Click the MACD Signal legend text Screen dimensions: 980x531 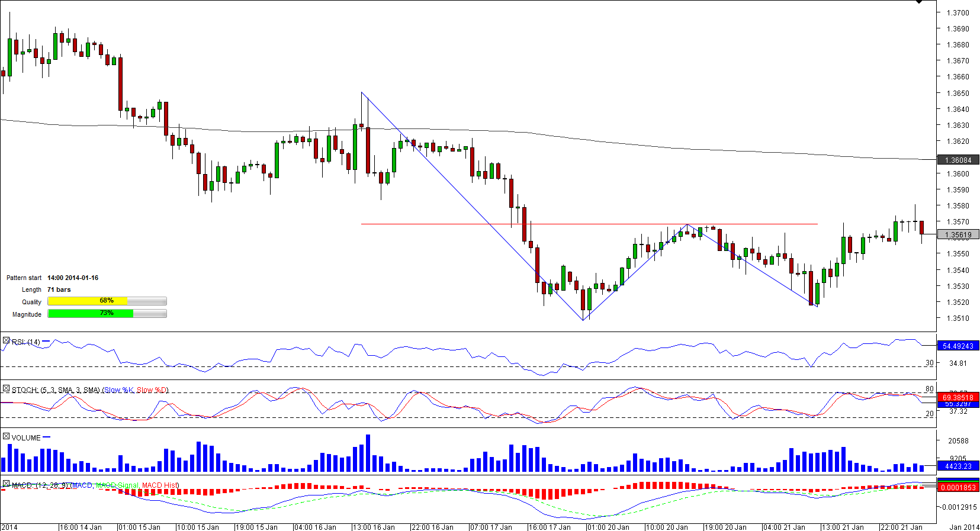pyautogui.click(x=117, y=485)
